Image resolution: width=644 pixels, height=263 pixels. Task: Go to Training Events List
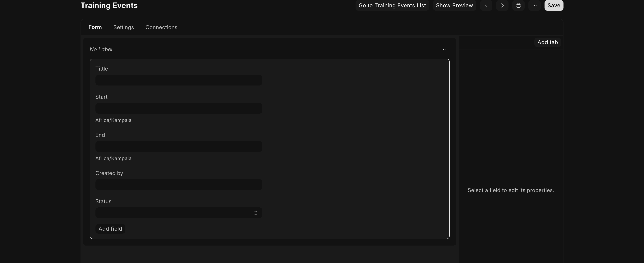point(392,5)
